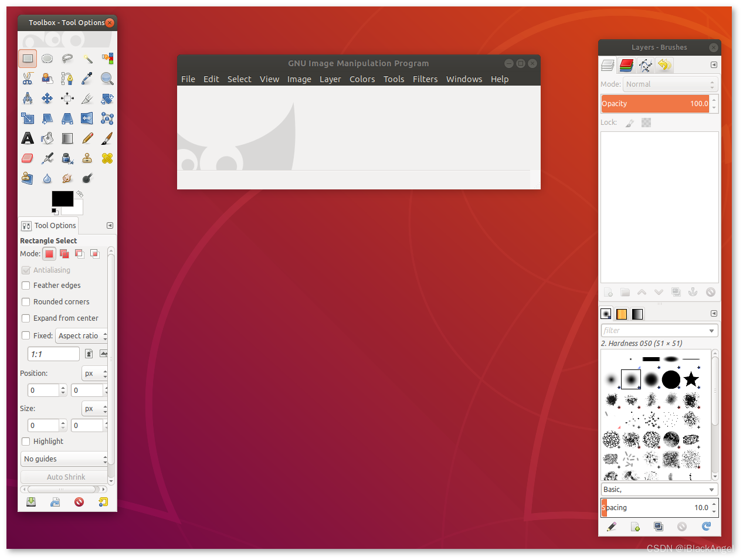The height and width of the screenshot is (560, 743).
Task: Select the Clone stamp tool
Action: click(87, 158)
